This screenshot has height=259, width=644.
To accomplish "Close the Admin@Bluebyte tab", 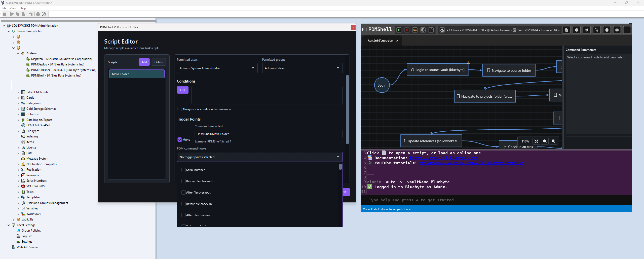I will 397,41.
